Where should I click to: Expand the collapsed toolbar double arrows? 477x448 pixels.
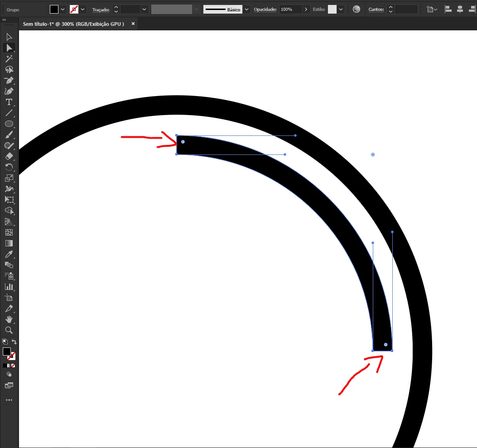4,20
